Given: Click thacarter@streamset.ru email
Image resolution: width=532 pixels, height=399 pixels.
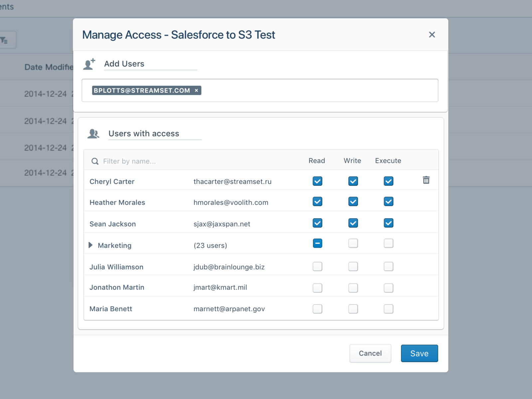Looking at the screenshot, I should pos(232,182).
